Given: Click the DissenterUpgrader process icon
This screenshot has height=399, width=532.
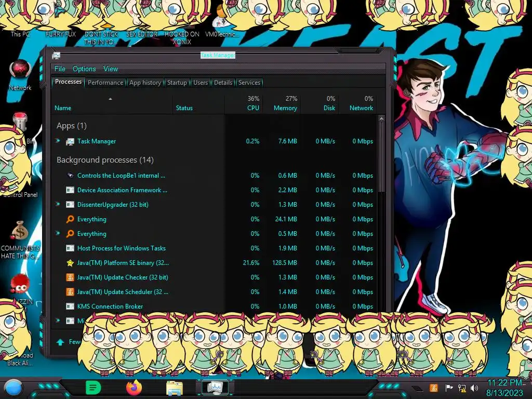Looking at the screenshot, I should (x=70, y=205).
